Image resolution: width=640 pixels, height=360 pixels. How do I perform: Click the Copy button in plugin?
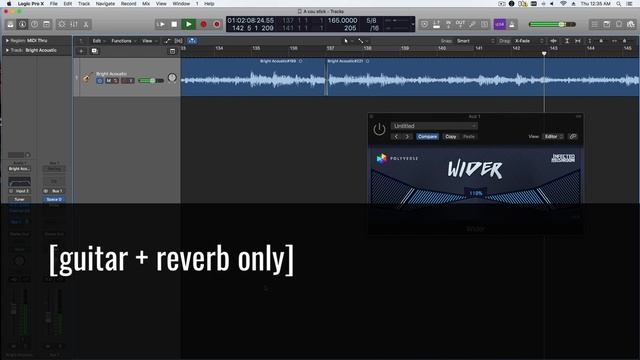(451, 137)
